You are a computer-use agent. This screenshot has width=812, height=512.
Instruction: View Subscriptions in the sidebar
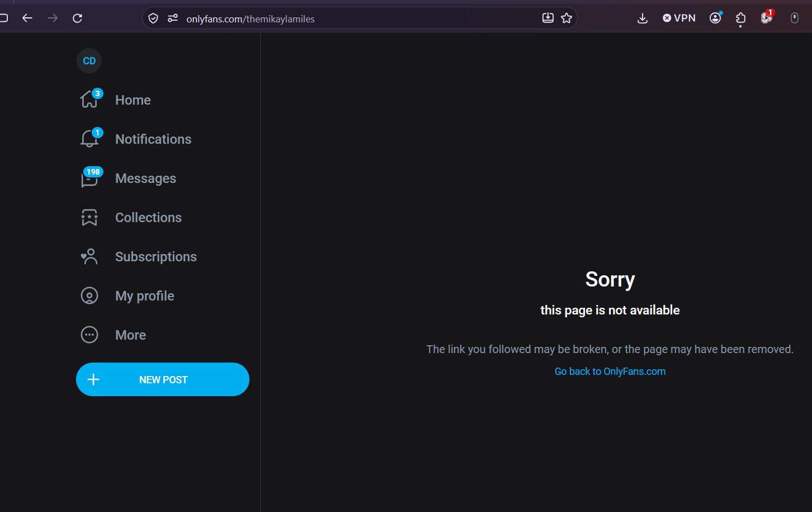(139, 257)
